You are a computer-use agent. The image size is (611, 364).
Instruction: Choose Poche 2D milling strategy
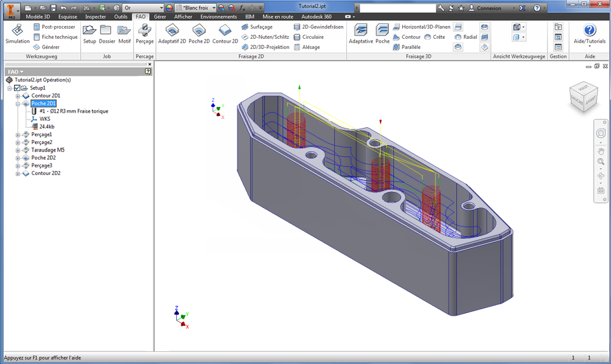pyautogui.click(x=199, y=34)
